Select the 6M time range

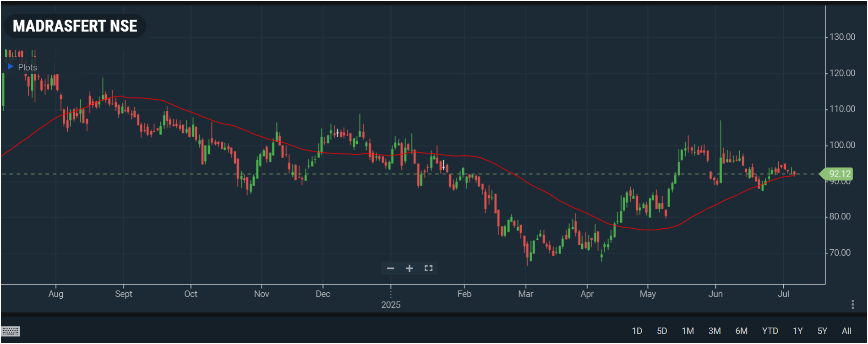point(742,331)
